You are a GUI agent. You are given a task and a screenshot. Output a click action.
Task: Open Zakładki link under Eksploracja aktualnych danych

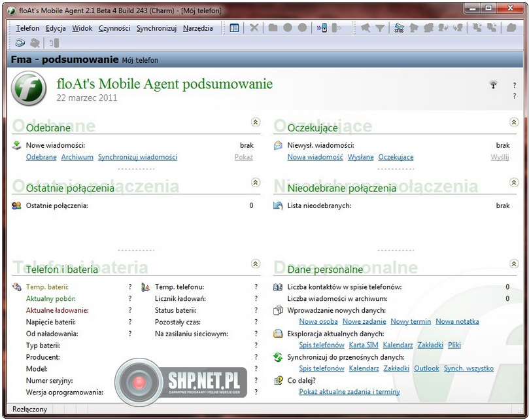(430, 345)
